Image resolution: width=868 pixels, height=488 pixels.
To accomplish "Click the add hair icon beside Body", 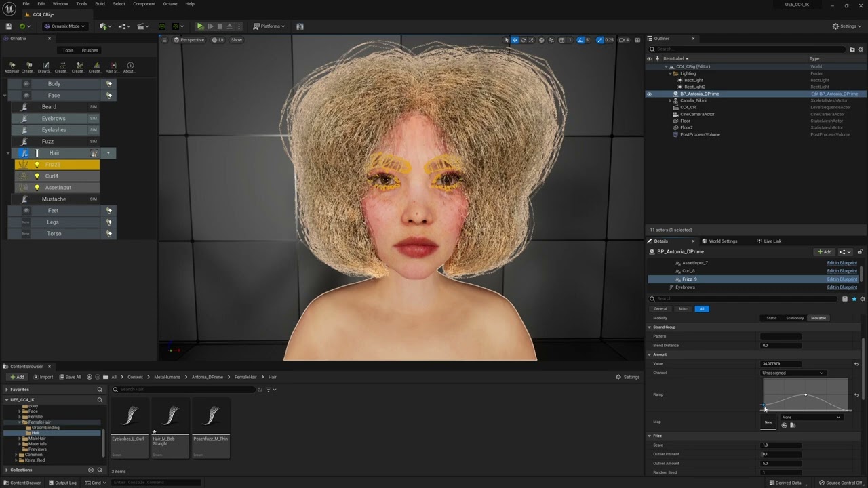I will tap(108, 84).
